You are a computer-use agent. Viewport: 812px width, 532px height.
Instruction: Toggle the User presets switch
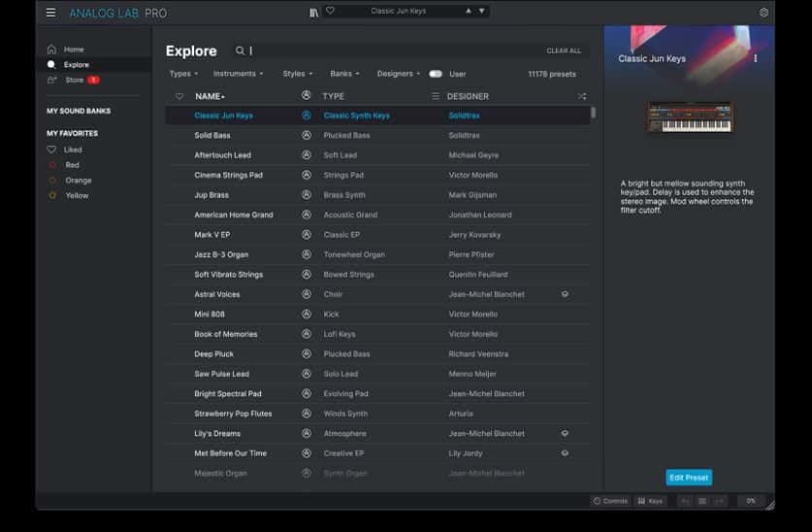[x=436, y=74]
